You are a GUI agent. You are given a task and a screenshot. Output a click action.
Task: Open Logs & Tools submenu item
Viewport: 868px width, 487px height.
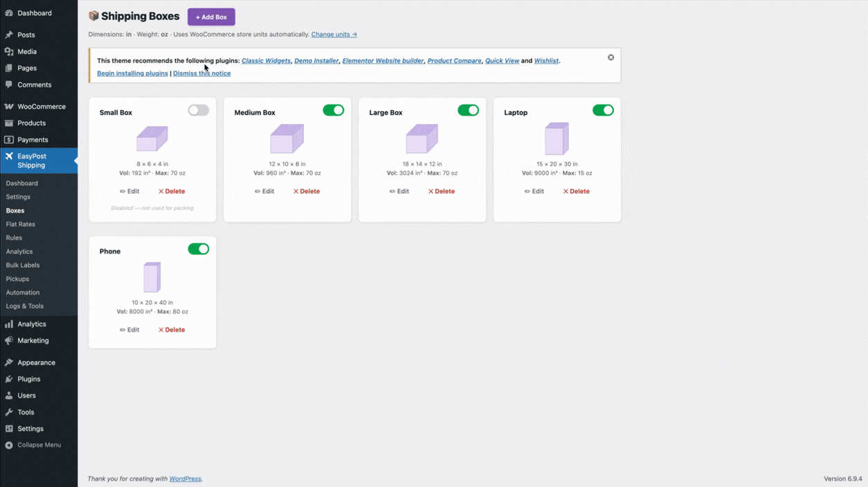pos(25,306)
